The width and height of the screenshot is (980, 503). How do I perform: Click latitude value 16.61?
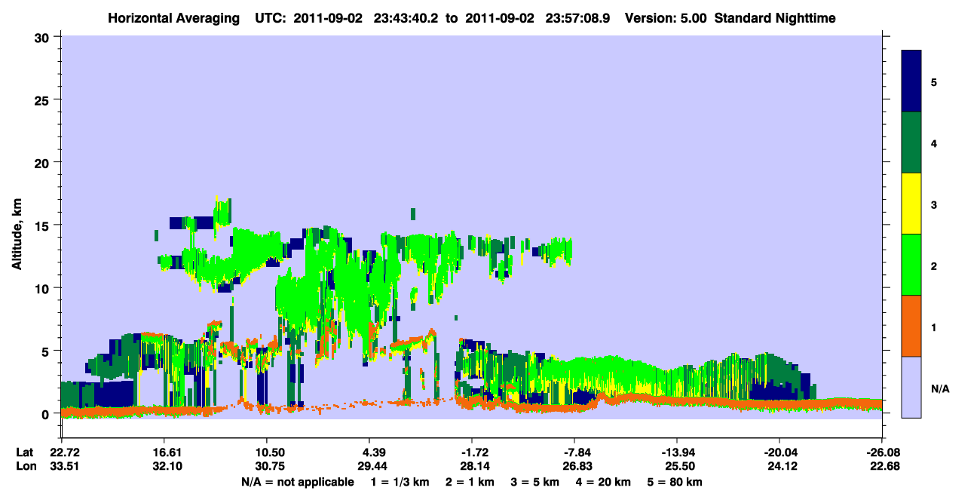(164, 452)
